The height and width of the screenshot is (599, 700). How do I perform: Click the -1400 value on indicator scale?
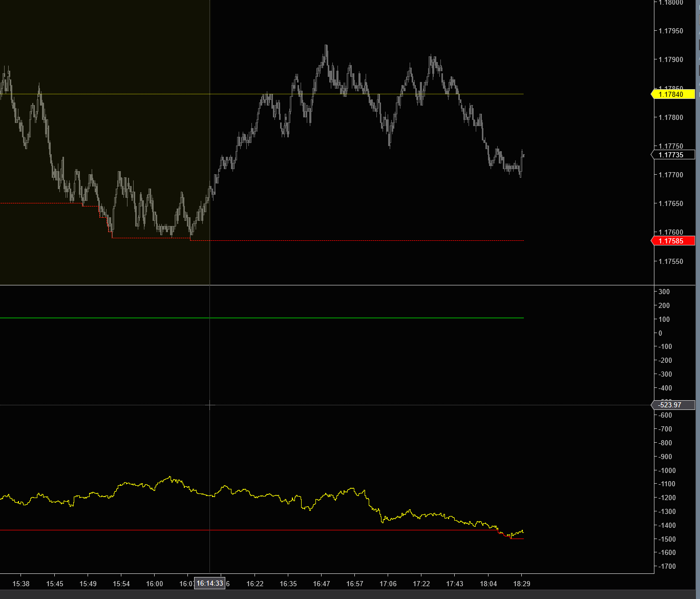667,525
